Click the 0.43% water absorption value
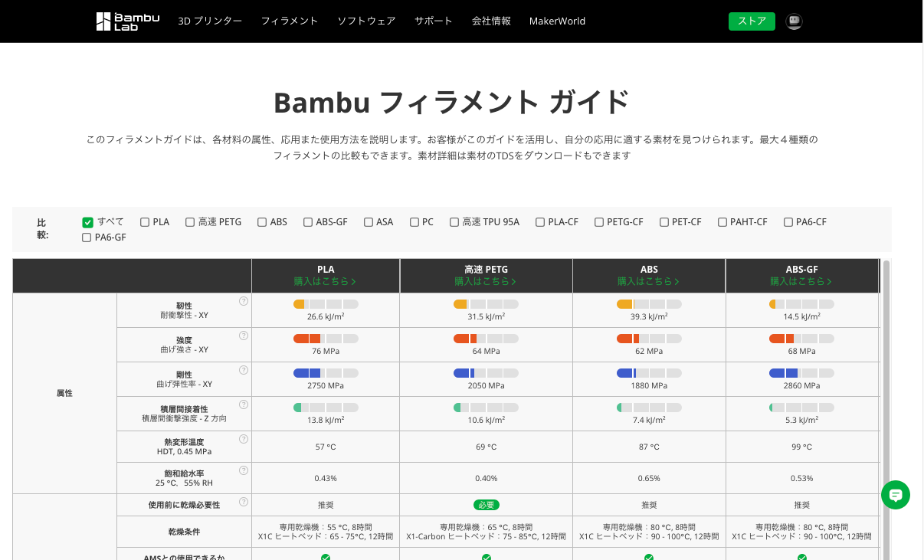This screenshot has height=560, width=924. [326, 478]
